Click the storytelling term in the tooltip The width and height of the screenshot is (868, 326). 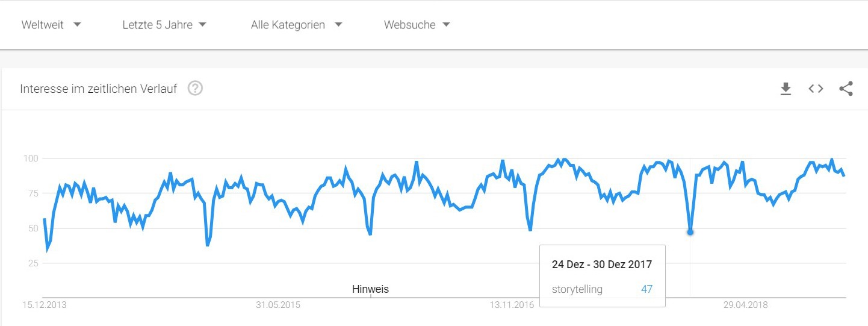pos(577,289)
